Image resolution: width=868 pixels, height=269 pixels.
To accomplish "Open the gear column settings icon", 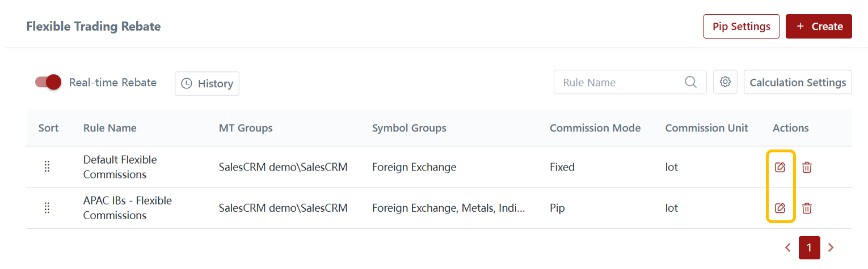I will pyautogui.click(x=725, y=82).
